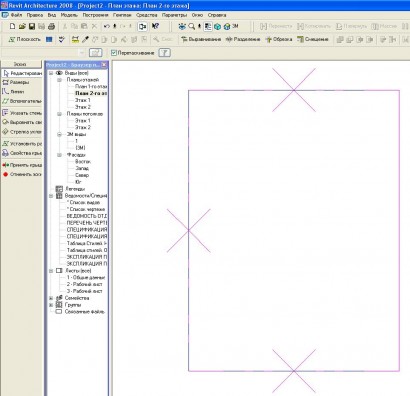Viewport: 410px width, 396px height.
Task: Open the Правка menu
Action: pos(35,15)
